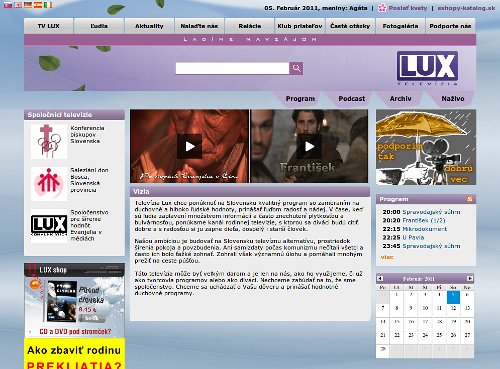Open Mikrodokument programme link
Screen dimensions: 500x369
point(425,229)
